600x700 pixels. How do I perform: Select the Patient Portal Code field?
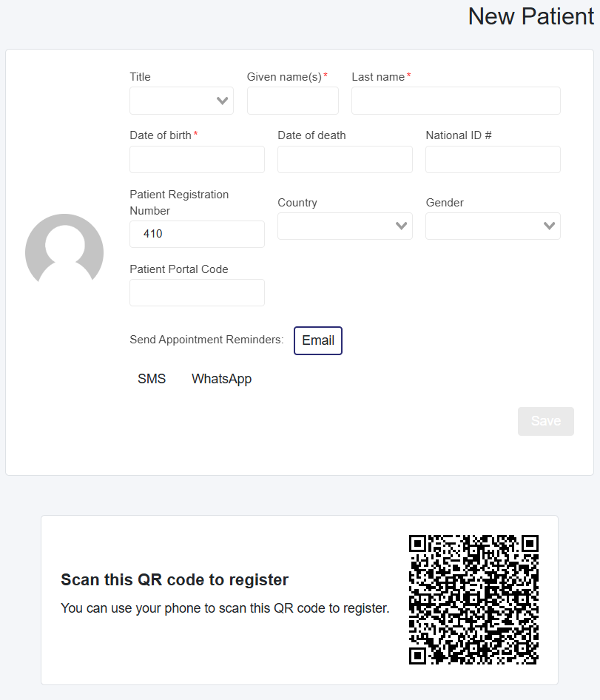(197, 292)
